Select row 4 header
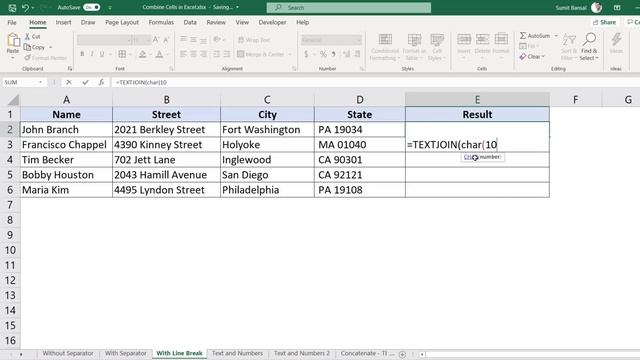 [10, 160]
